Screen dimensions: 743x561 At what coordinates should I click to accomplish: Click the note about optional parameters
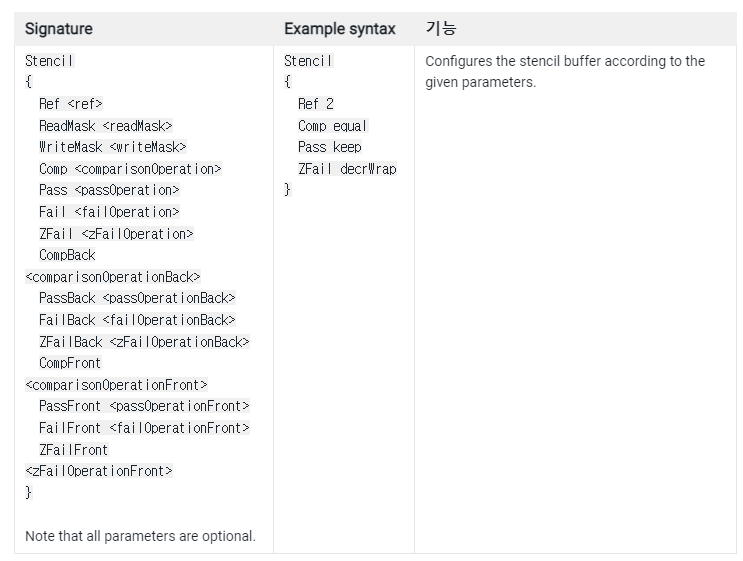coord(140,536)
